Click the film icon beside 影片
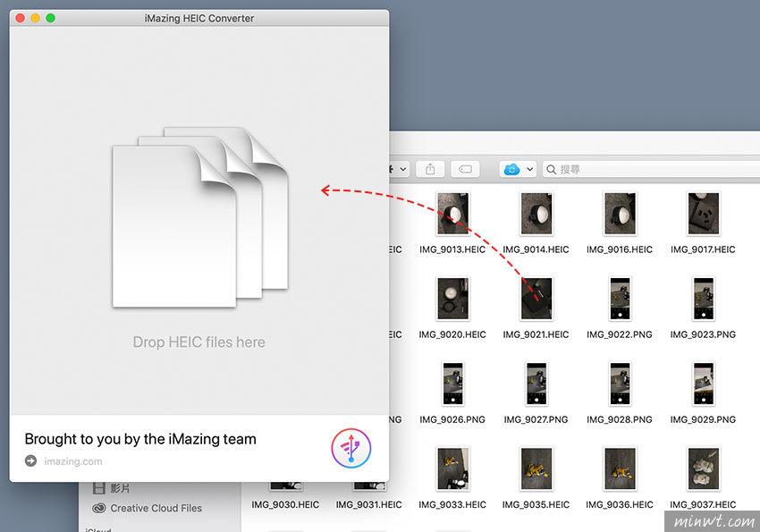This screenshot has width=760, height=532. [x=99, y=487]
